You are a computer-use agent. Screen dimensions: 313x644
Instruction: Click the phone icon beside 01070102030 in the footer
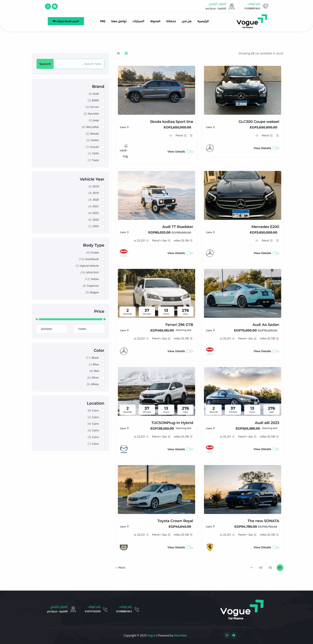click(x=105, y=609)
